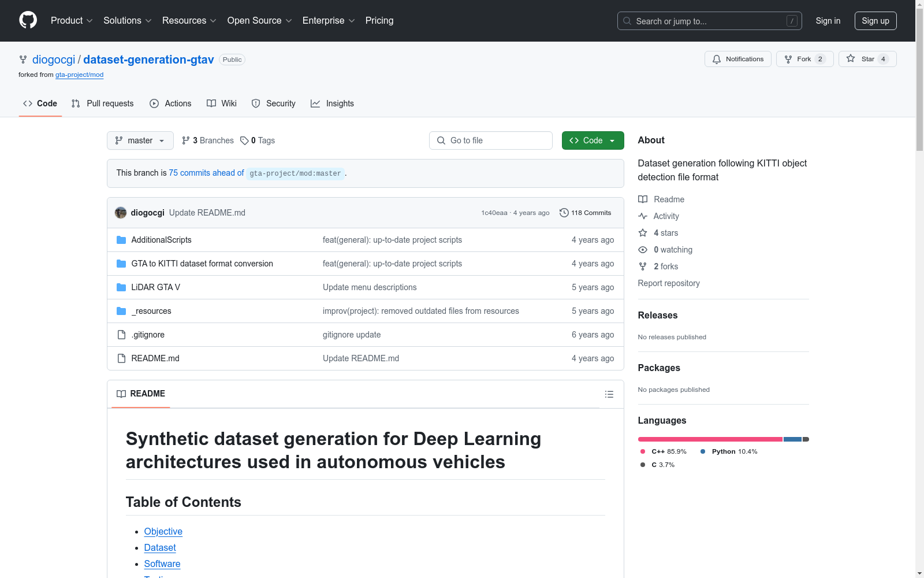Open the Report repository link

pyautogui.click(x=669, y=283)
